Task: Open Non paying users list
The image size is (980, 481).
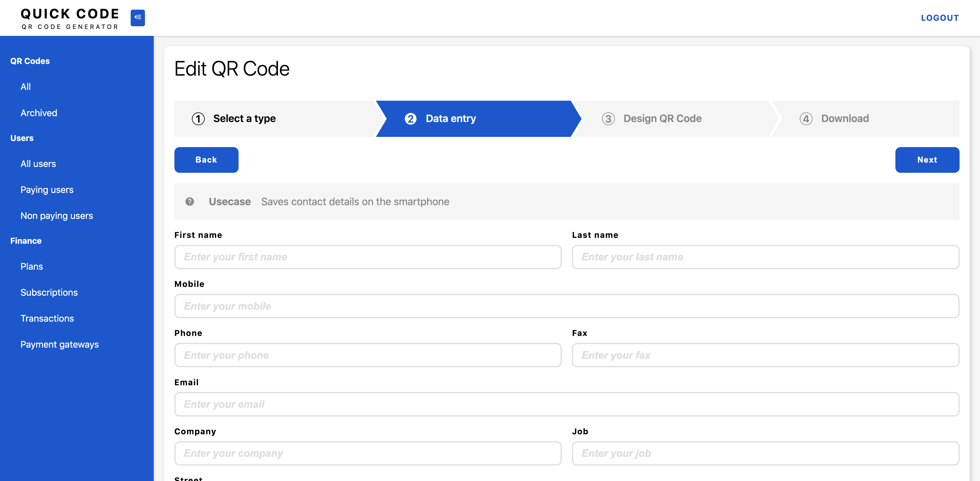Action: point(57,216)
